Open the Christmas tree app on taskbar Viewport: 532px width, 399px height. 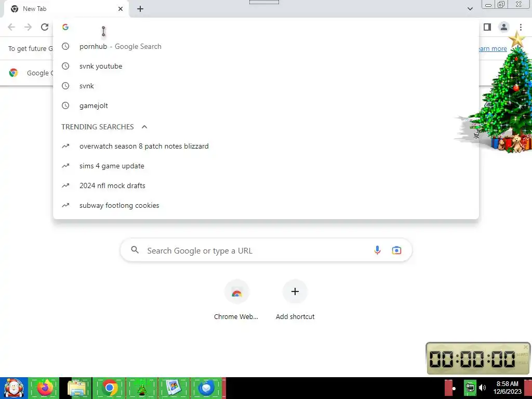[141, 388]
